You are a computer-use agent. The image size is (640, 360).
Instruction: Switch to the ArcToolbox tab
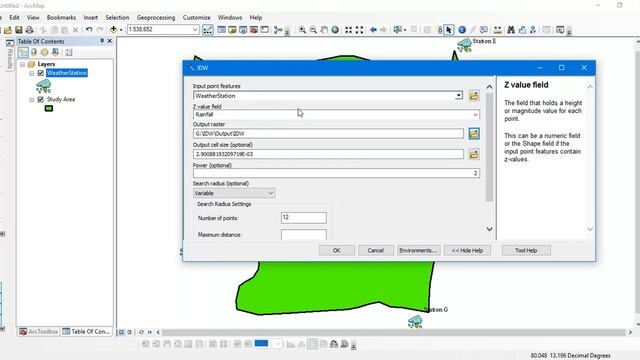pos(39,331)
